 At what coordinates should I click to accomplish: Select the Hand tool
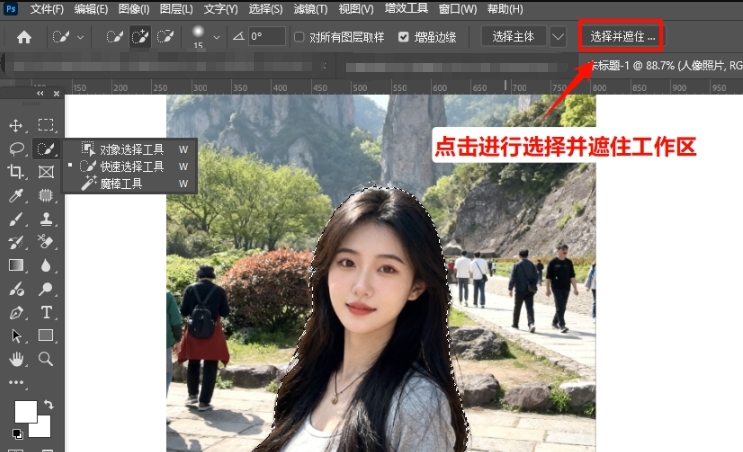pyautogui.click(x=16, y=359)
